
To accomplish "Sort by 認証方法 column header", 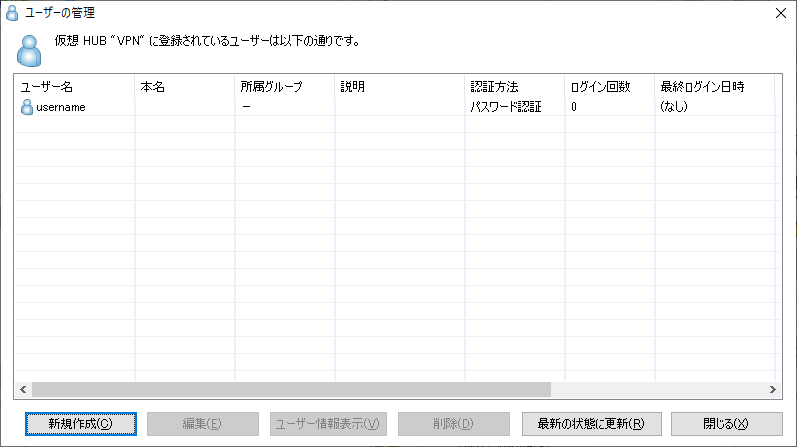I will click(x=514, y=87).
